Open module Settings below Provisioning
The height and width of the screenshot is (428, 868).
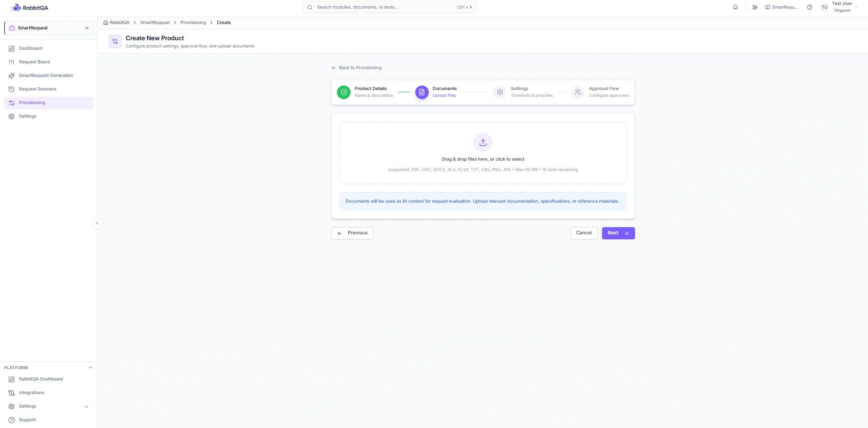click(x=48, y=116)
